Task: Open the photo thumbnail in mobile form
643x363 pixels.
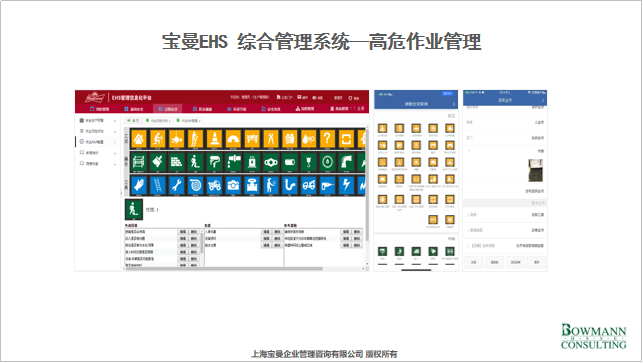Action: pos(535,171)
